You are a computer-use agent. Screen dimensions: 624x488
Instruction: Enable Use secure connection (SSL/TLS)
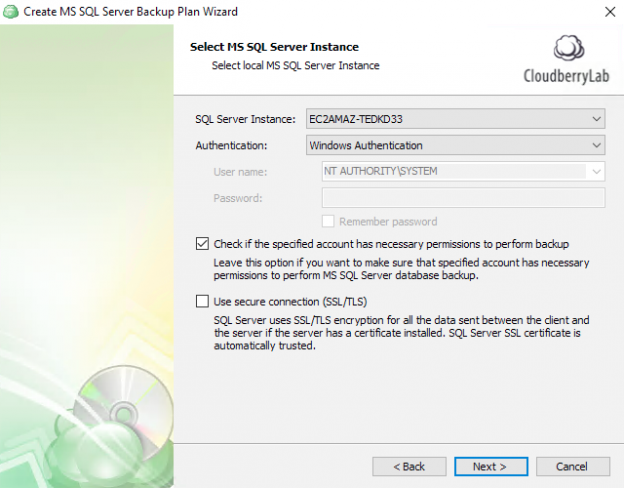[x=203, y=301]
